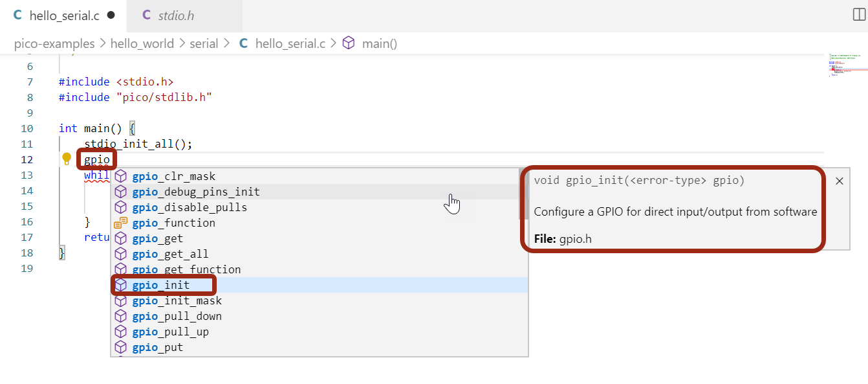Click the C icon on stdio.h tab
Image resolution: width=868 pixels, height=384 pixels.
(146, 16)
